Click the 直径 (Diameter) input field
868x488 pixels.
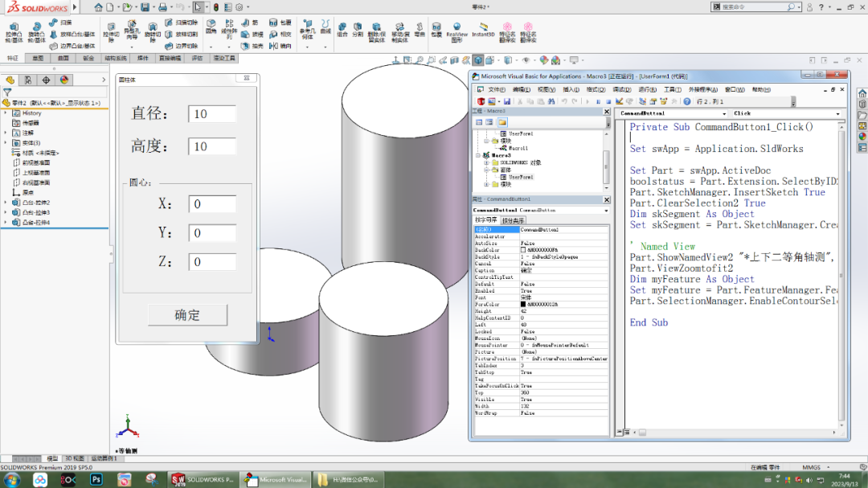pos(211,113)
